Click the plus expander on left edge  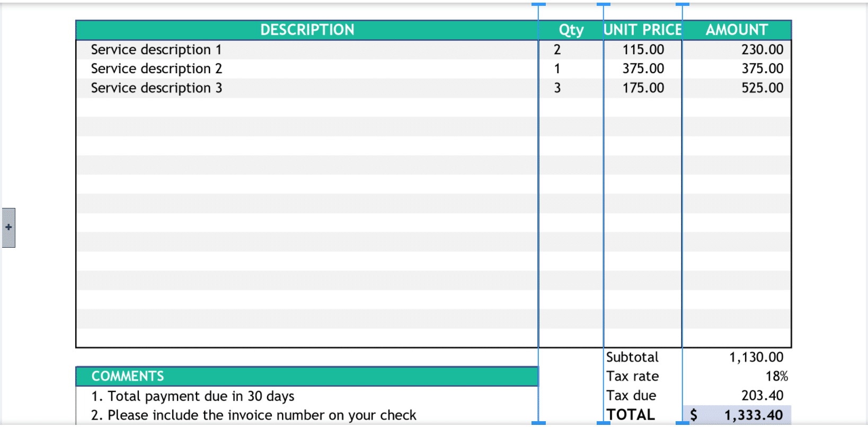click(x=8, y=228)
